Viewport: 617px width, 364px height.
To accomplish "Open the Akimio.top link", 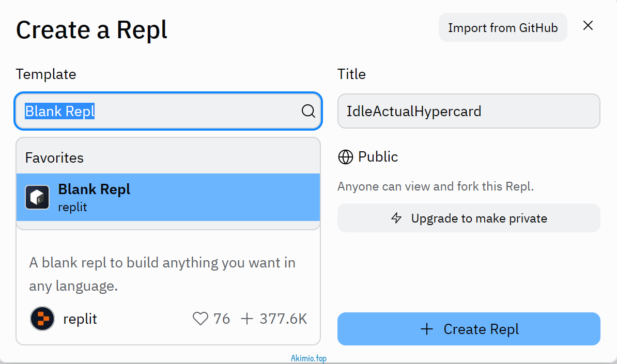I will point(308,358).
